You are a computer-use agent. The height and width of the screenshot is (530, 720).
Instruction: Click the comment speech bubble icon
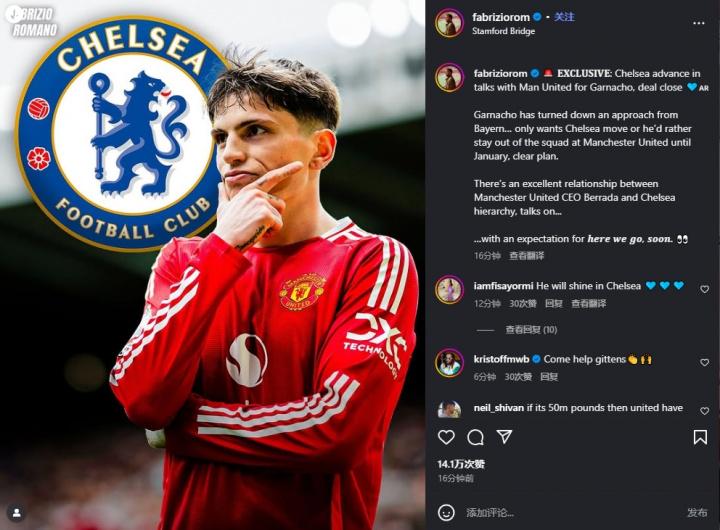click(475, 437)
